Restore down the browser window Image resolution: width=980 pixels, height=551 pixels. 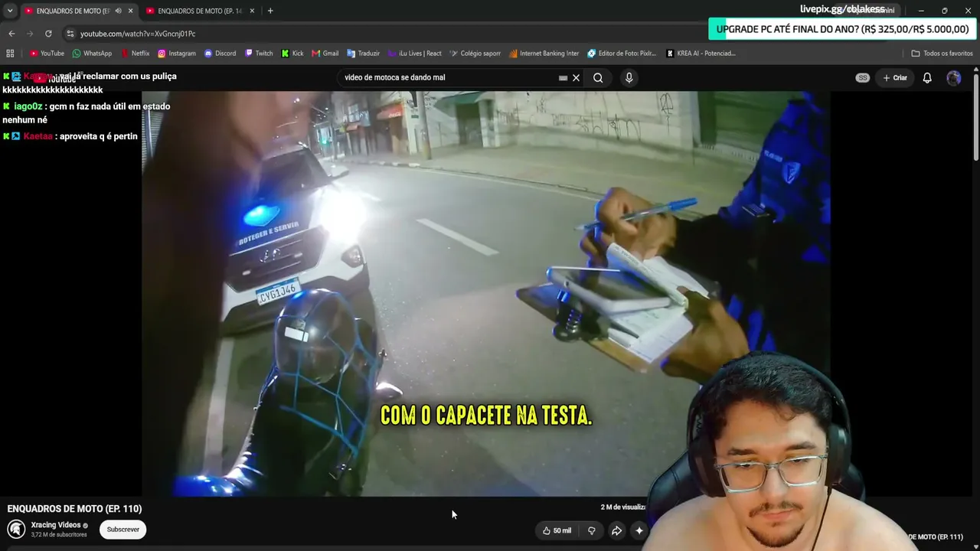click(x=944, y=11)
